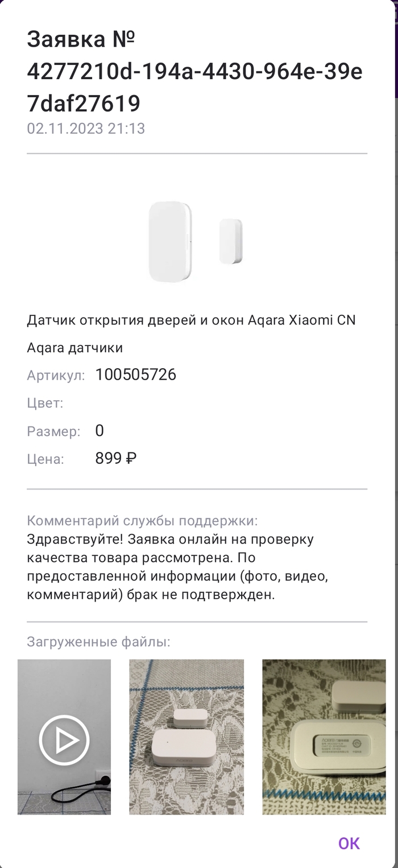Tap the Цена field label

45,459
